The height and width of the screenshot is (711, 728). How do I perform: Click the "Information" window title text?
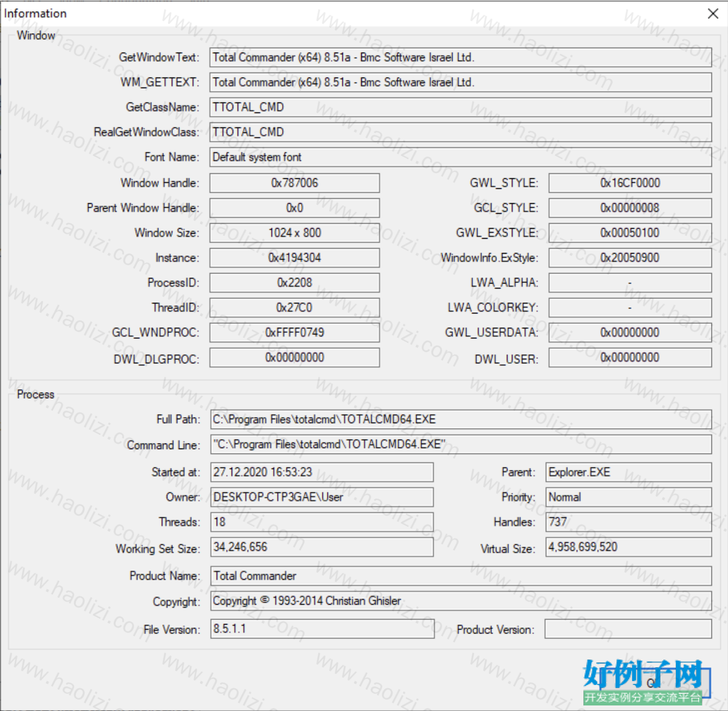tap(35, 13)
